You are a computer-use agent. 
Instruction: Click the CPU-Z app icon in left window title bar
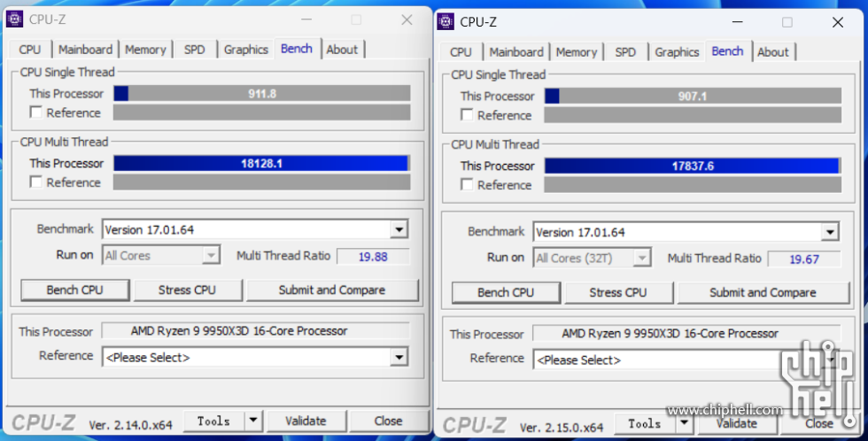[14, 19]
